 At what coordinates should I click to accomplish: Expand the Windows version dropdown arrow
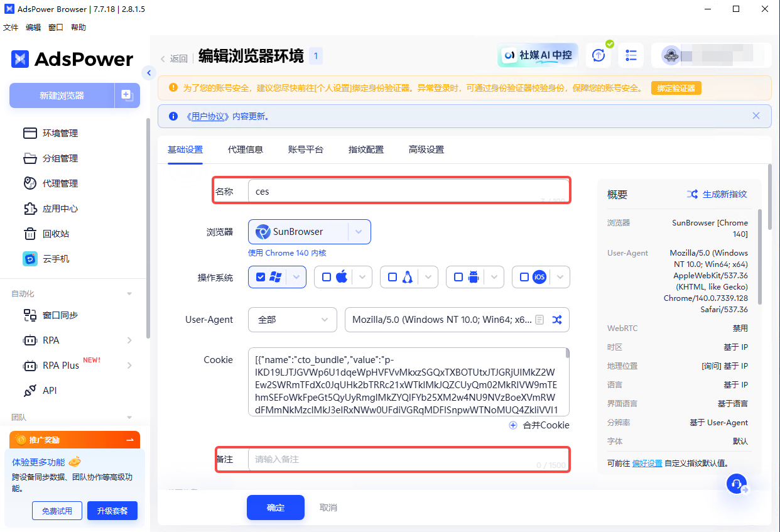[297, 277]
